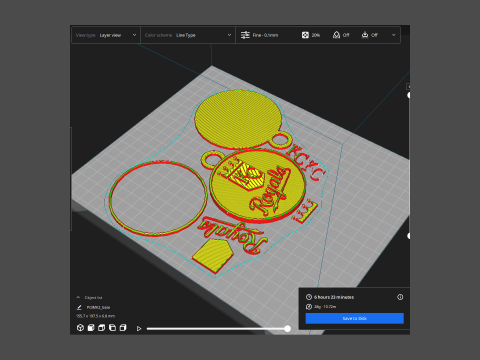The width and height of the screenshot is (480, 360).
Task: Click the material weight and length text
Action: point(325,307)
